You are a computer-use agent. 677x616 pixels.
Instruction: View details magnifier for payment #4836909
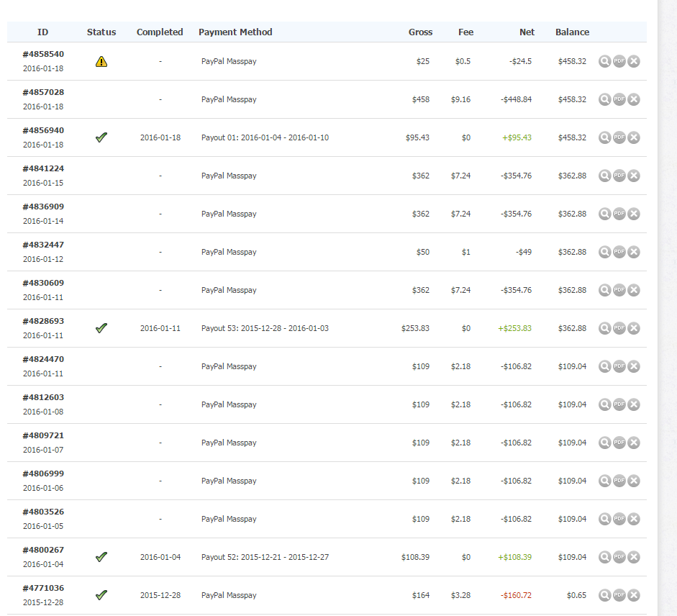click(605, 214)
